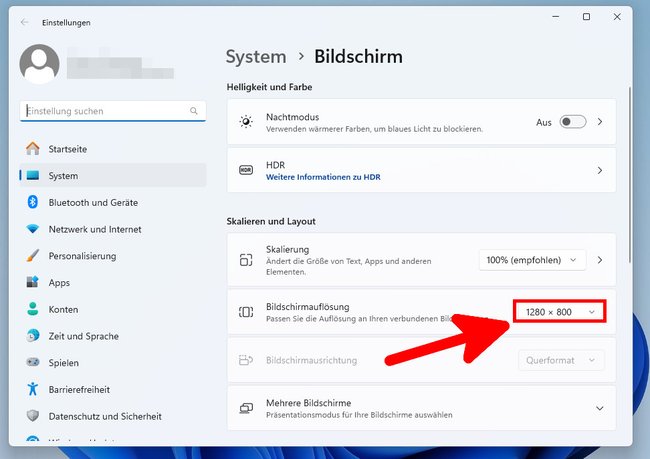Select System in the sidebar

pyautogui.click(x=113, y=175)
